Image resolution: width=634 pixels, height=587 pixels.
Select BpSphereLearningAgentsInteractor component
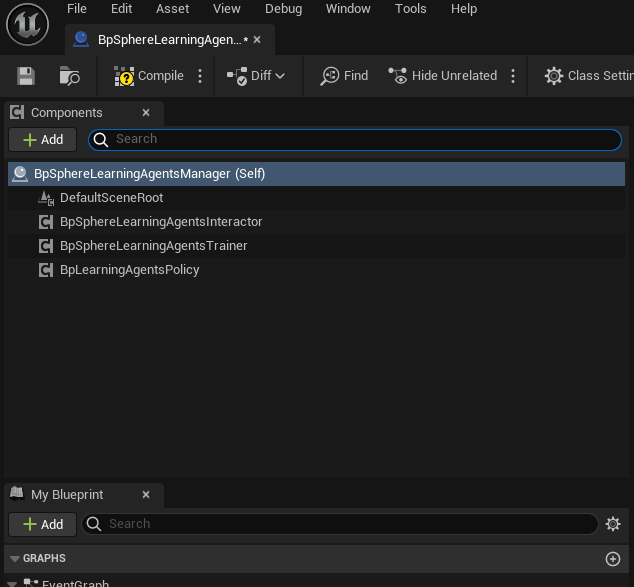pos(316,222)
